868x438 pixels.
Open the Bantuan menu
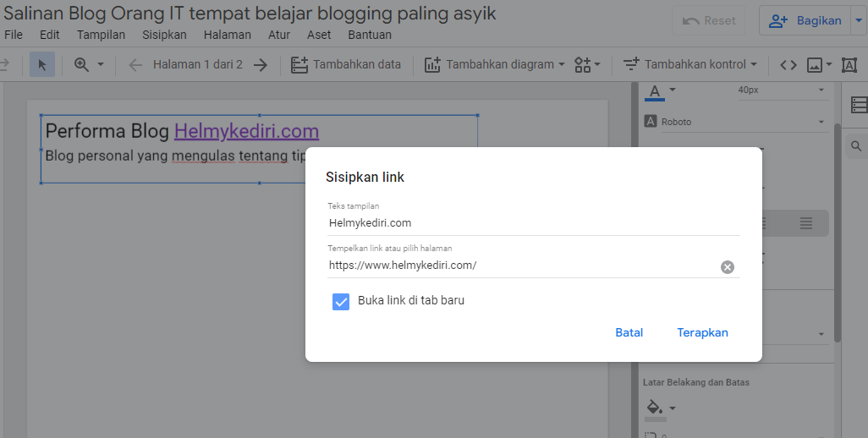click(x=370, y=35)
